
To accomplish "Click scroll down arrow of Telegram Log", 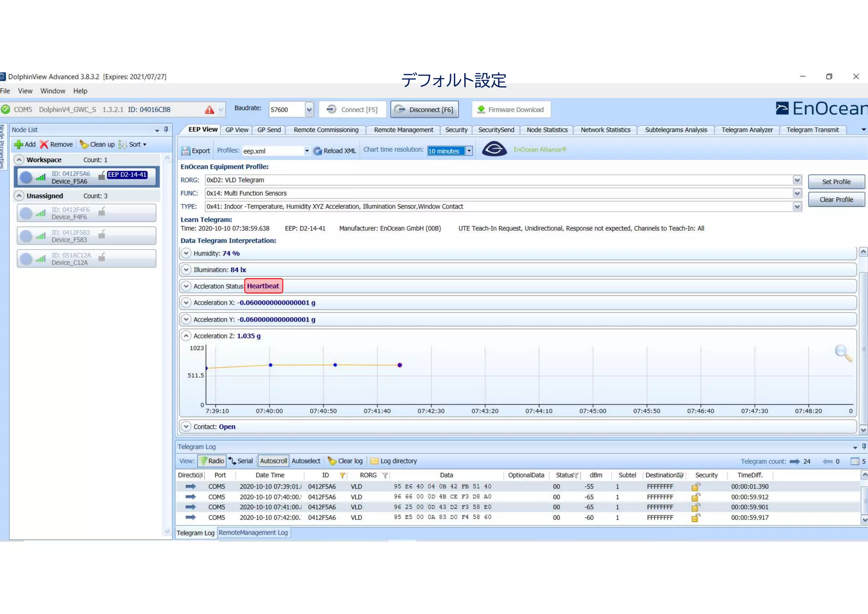I will [864, 520].
